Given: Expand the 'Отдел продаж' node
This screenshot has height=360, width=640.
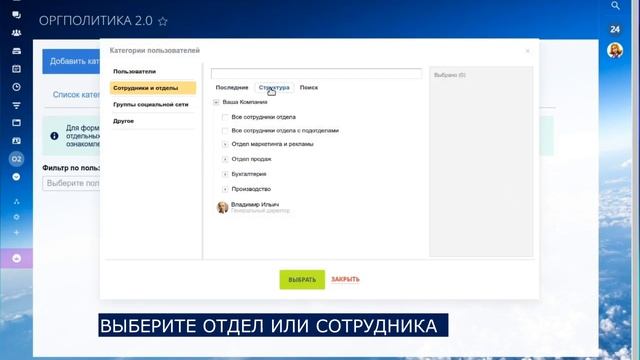Looking at the screenshot, I should (224, 160).
